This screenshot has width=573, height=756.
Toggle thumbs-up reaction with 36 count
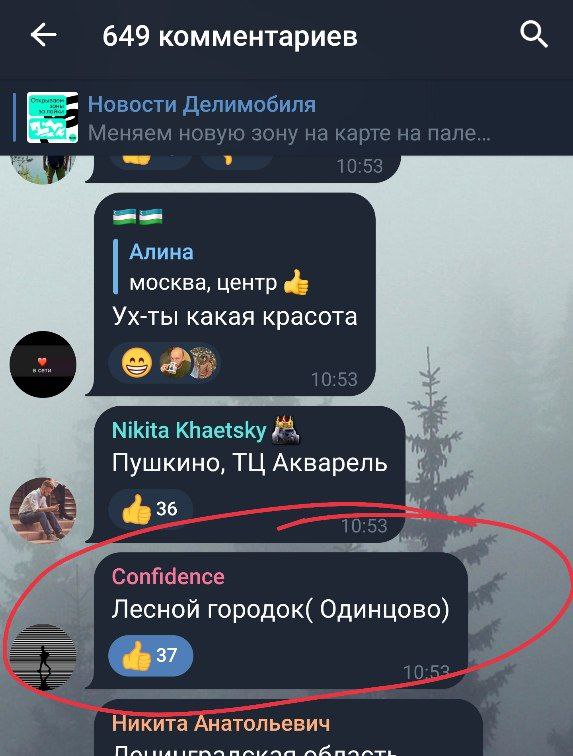coord(150,509)
